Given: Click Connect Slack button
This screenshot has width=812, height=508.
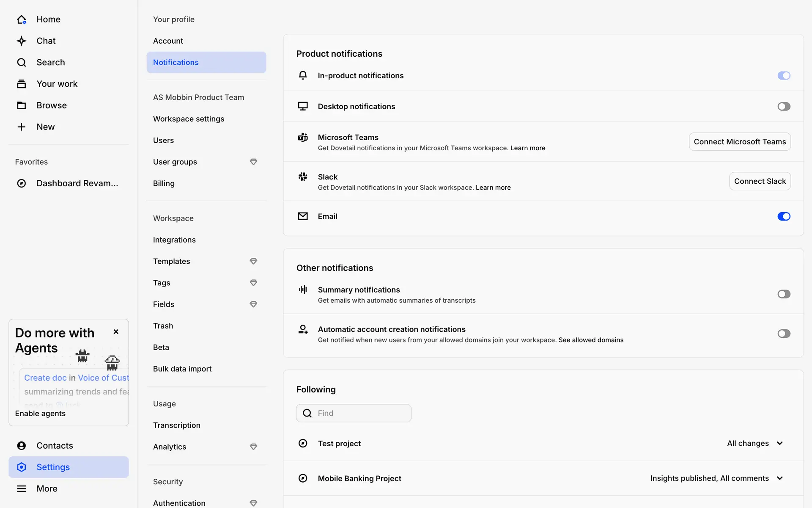Looking at the screenshot, I should pyautogui.click(x=760, y=181).
